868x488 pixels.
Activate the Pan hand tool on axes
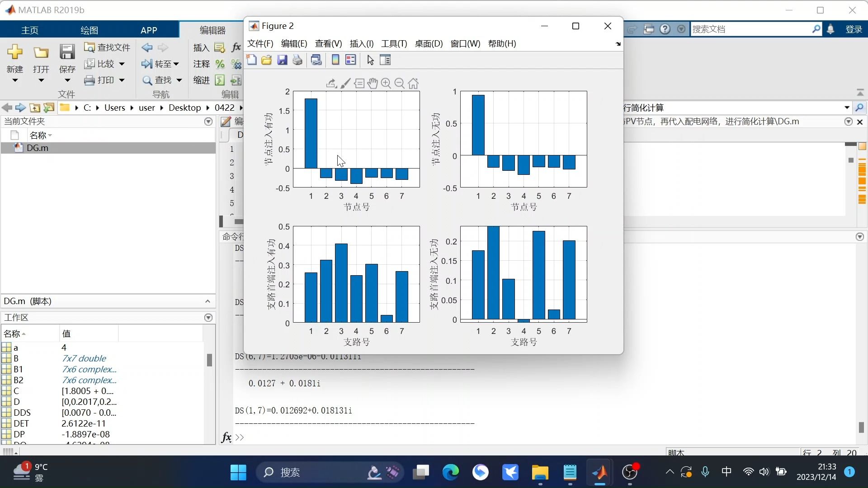click(373, 83)
